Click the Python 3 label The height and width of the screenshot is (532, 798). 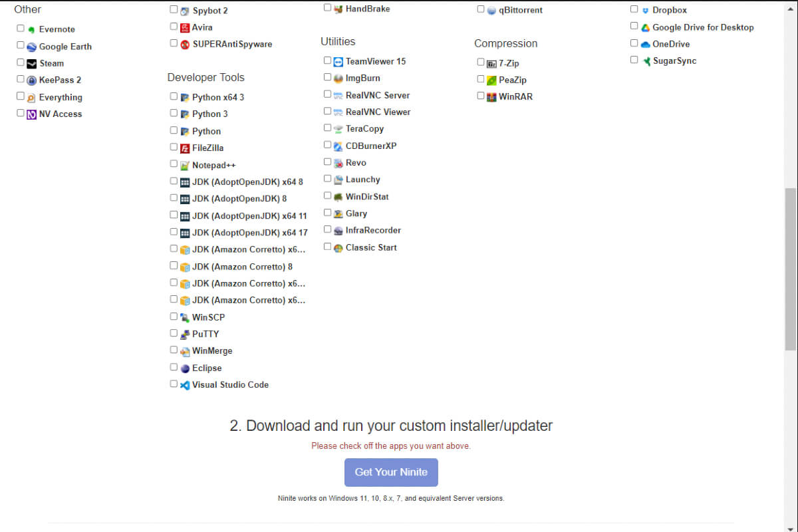click(x=210, y=114)
